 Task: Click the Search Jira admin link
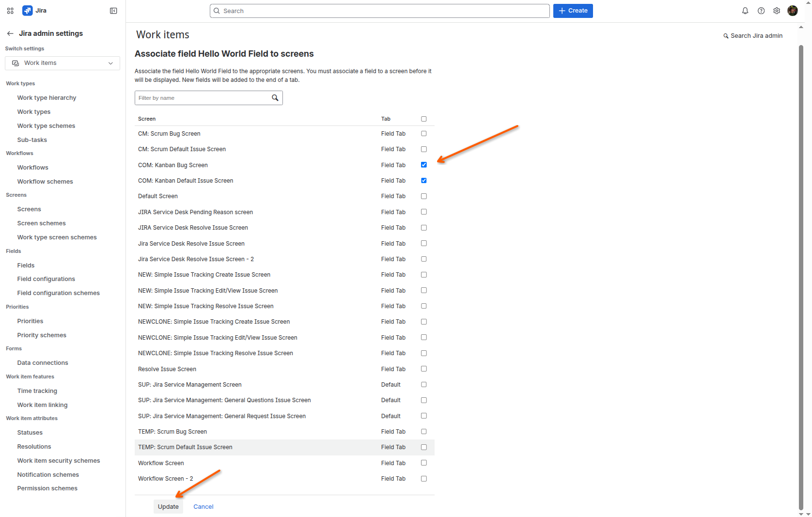coord(753,36)
